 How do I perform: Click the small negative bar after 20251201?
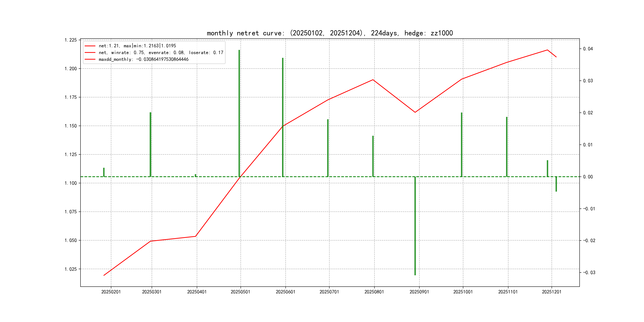pos(556,184)
